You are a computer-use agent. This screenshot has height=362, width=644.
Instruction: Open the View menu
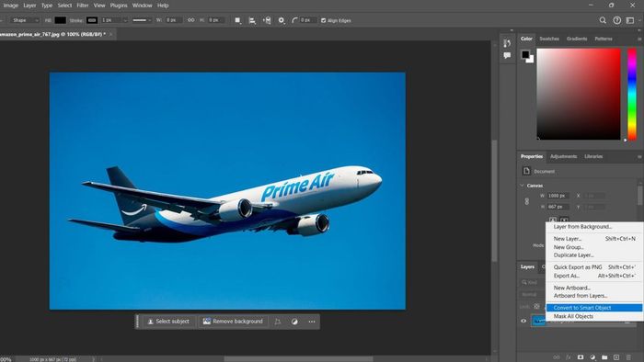[99, 6]
